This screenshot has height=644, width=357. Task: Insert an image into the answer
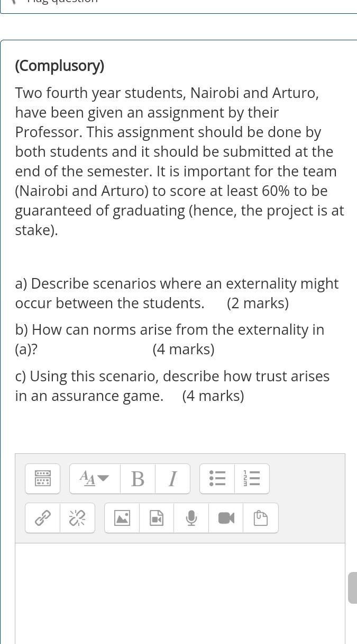(122, 518)
